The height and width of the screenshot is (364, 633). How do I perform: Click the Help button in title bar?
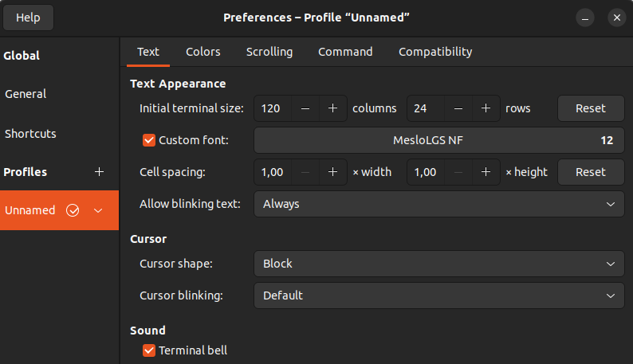28,18
